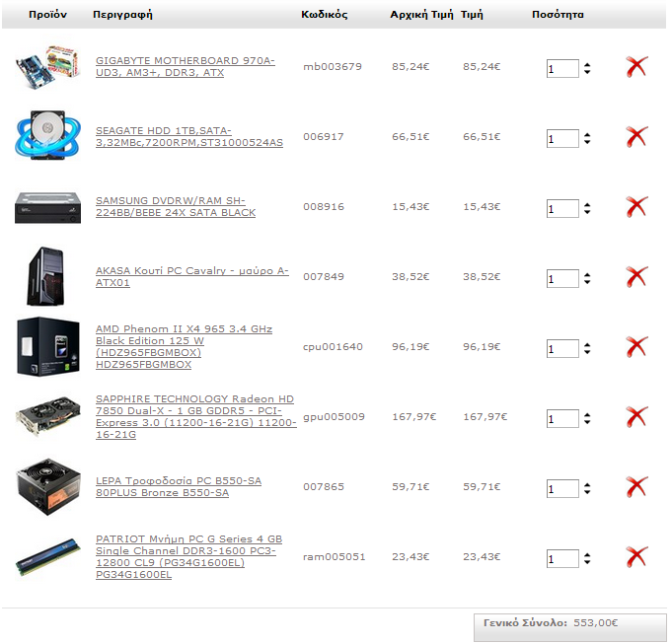Delete the SEAGATE HDD from the cart
The width and height of the screenshot is (672, 644).
(636, 137)
